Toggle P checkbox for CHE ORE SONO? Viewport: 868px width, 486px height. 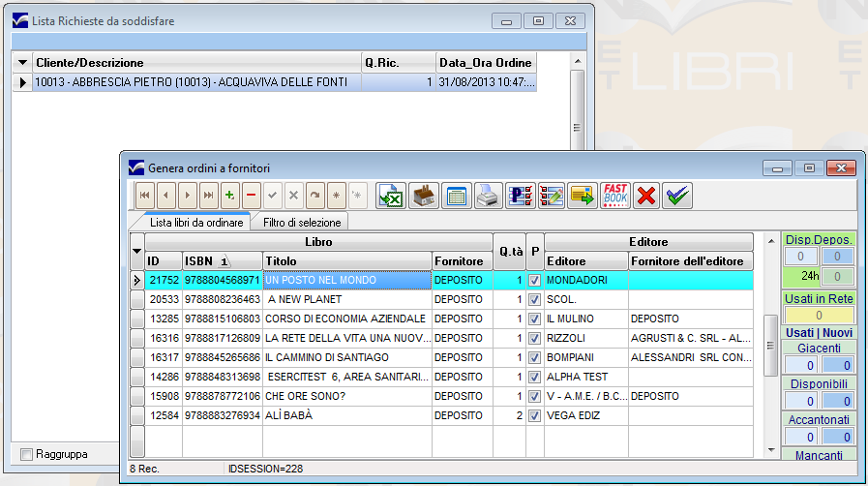tap(534, 396)
